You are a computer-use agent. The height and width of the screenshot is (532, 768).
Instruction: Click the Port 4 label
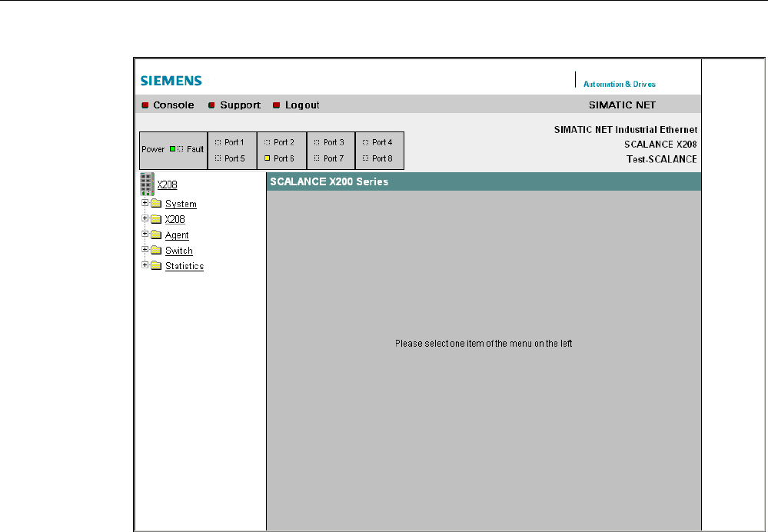click(382, 142)
